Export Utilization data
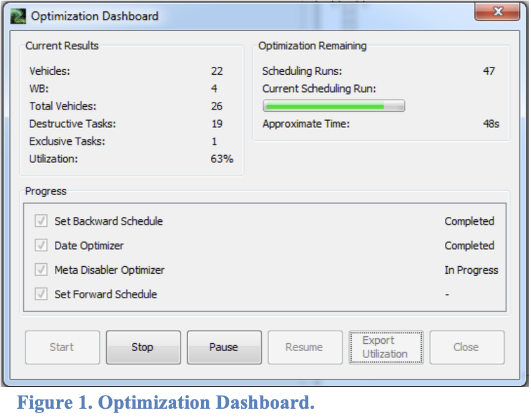Viewport: 531px width, 420px height. (385, 347)
